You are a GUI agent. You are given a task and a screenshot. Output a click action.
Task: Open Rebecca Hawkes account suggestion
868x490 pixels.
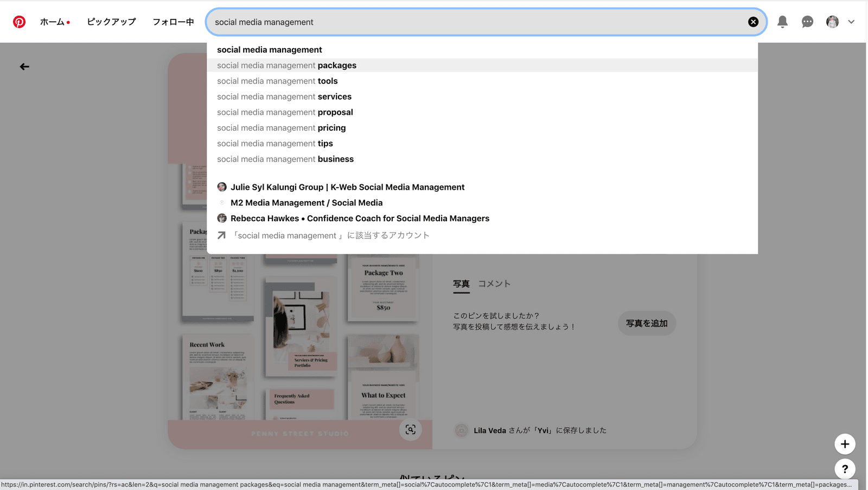(359, 218)
